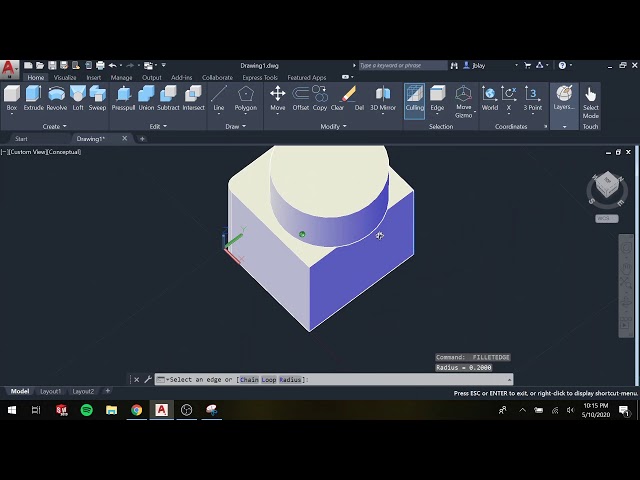Viewport: 640px width, 480px height.
Task: Set coordinates to World UCS
Action: (x=489, y=98)
